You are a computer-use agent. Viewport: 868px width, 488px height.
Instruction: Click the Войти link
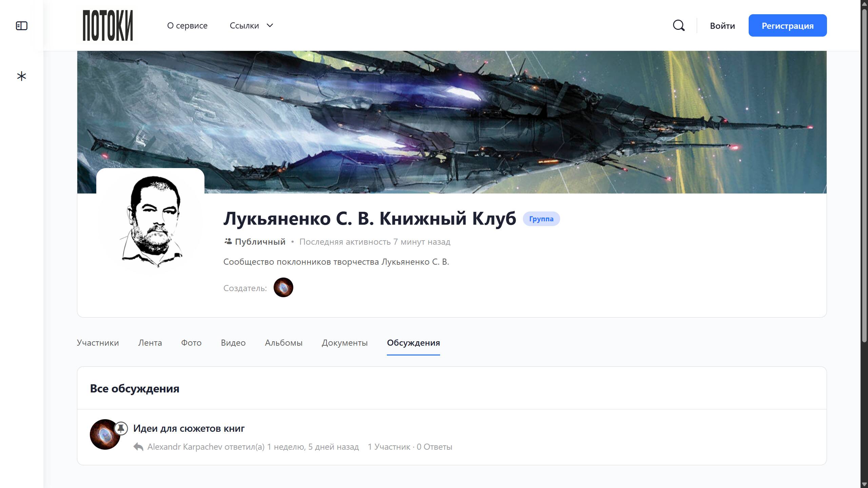(x=722, y=25)
